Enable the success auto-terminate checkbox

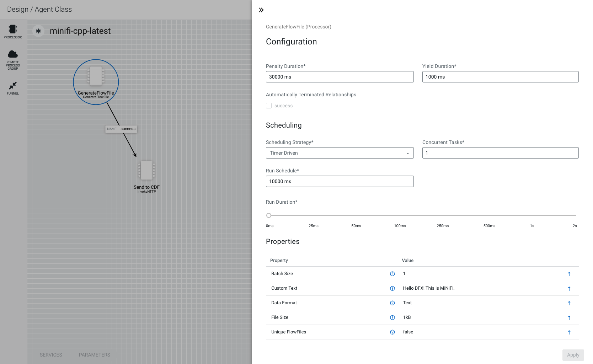269,106
